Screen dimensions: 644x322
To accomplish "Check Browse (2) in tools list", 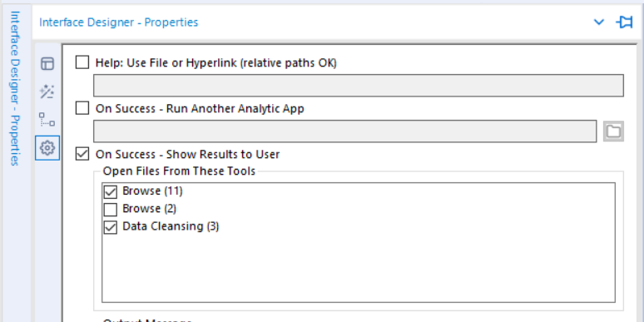I will click(x=110, y=210).
